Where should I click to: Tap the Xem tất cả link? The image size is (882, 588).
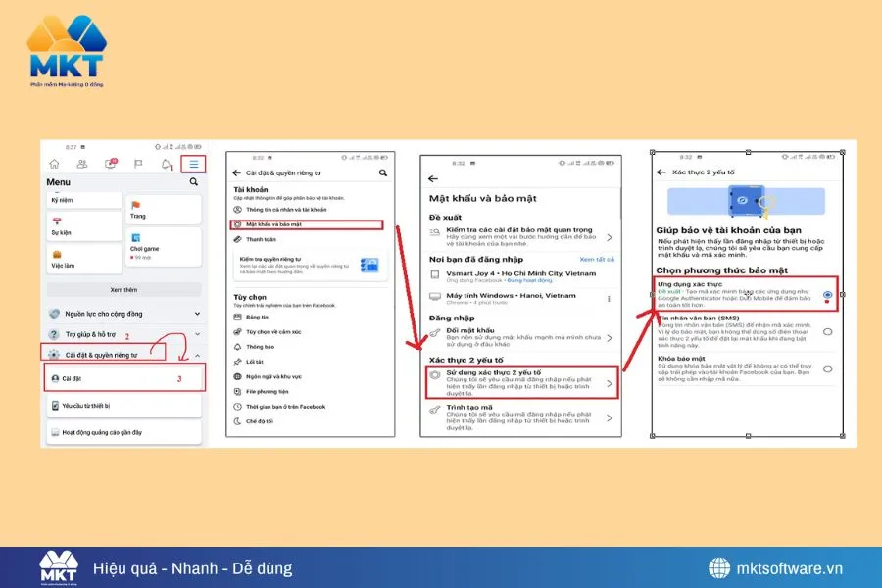click(x=596, y=257)
